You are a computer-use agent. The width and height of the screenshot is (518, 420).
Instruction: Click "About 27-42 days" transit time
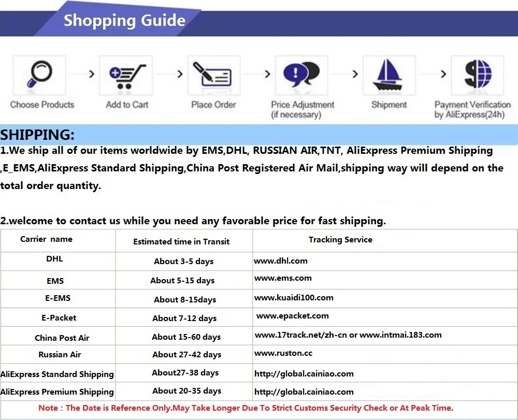point(186,355)
